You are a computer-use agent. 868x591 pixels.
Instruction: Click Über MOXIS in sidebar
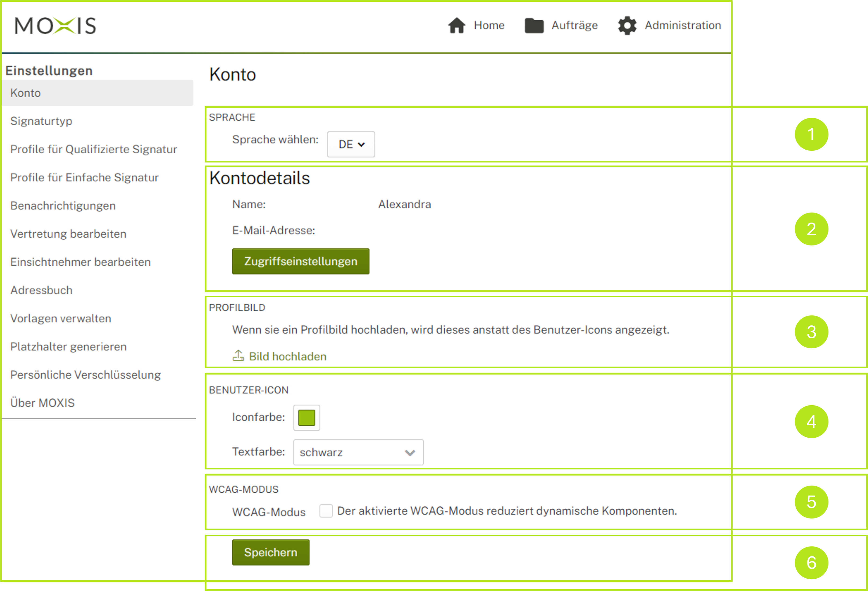click(x=43, y=403)
